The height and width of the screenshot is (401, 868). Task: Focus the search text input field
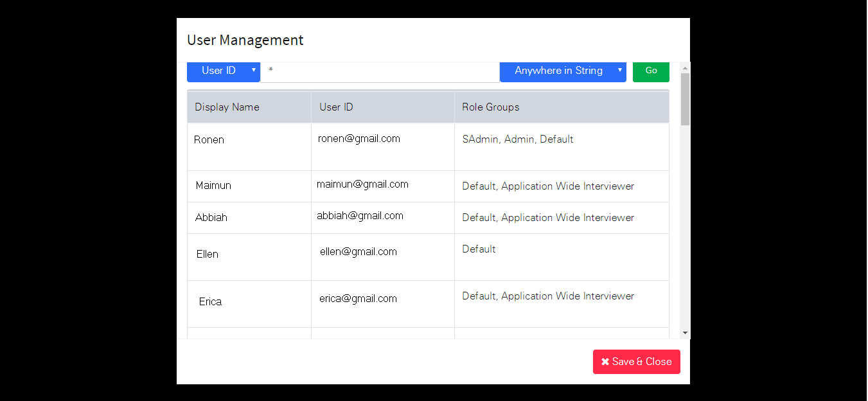tap(380, 71)
